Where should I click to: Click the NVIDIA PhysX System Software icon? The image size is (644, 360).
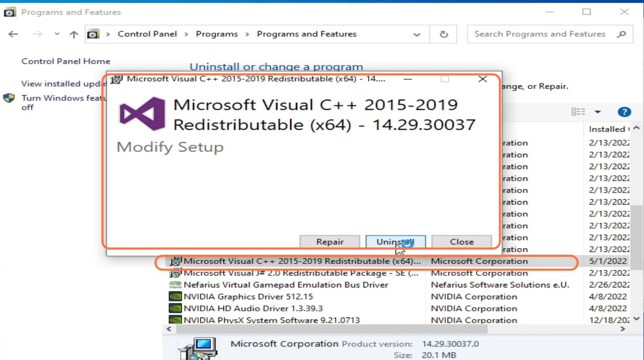coord(175,320)
